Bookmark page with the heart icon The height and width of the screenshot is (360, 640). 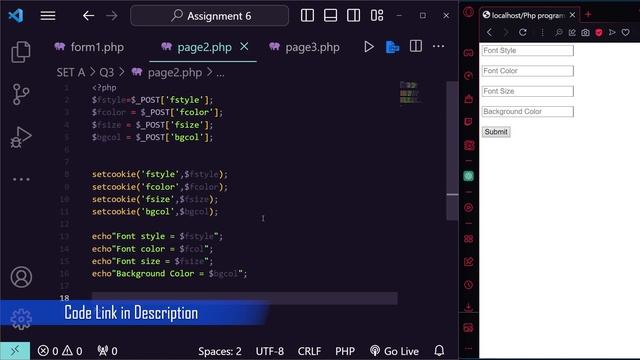(625, 32)
